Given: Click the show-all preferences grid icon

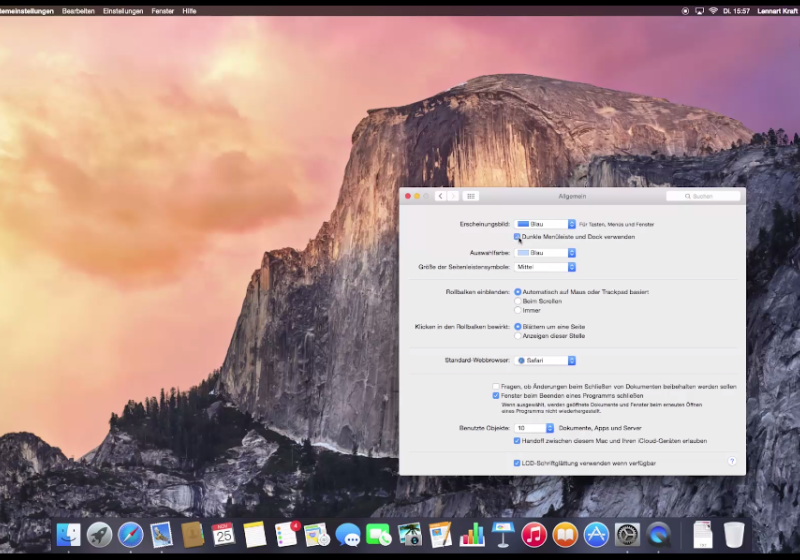Looking at the screenshot, I should (471, 196).
